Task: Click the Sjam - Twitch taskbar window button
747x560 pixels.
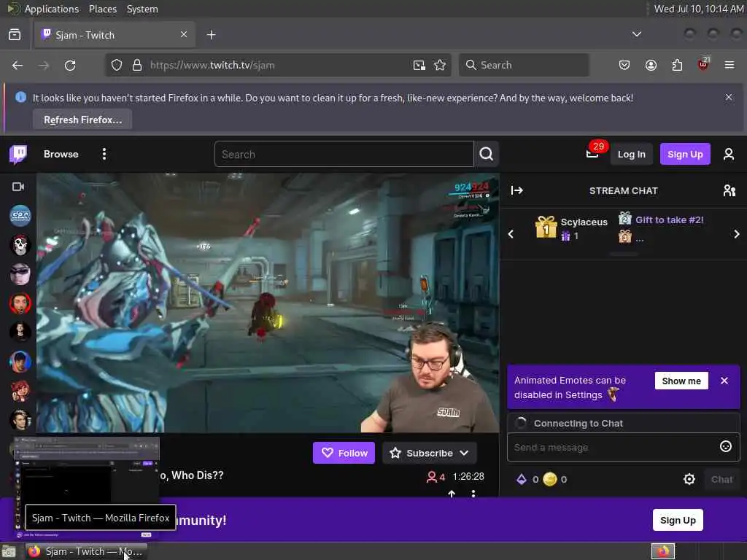Action: [x=86, y=551]
